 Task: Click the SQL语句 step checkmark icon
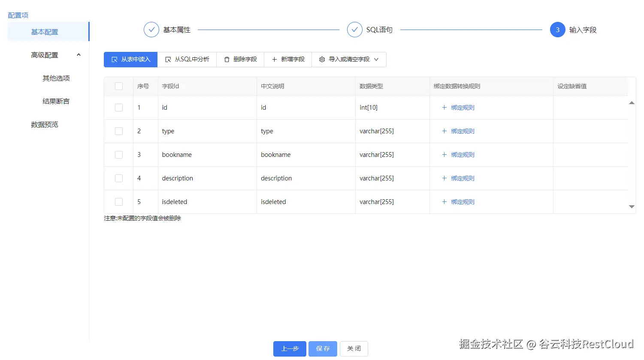coord(354,30)
